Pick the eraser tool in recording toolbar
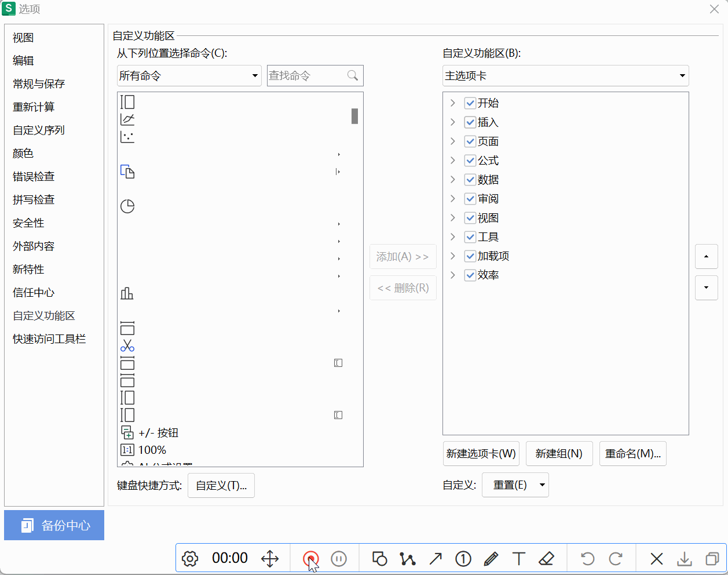This screenshot has width=728, height=575. [546, 559]
